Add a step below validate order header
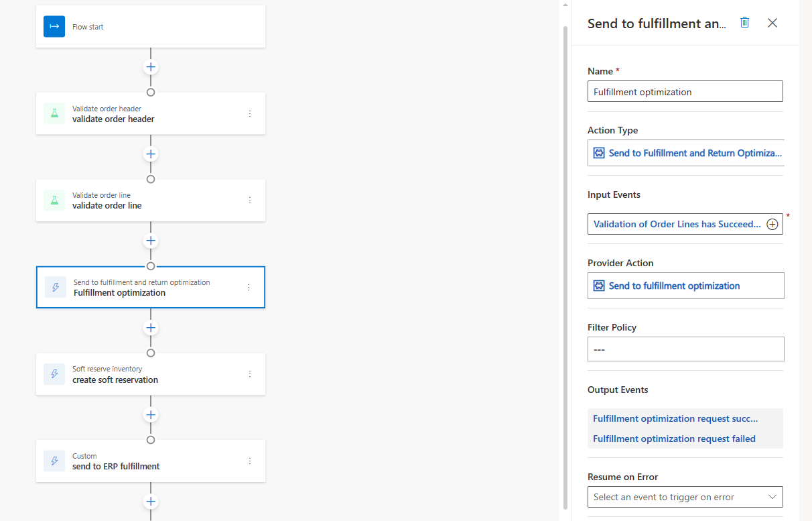Image resolution: width=812 pixels, height=521 pixels. (151, 154)
